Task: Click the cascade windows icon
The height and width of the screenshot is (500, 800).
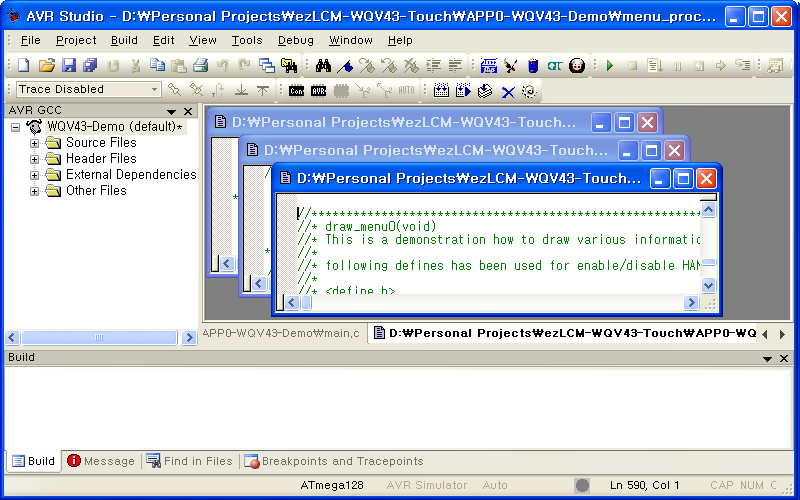Action: pyautogui.click(x=266, y=65)
